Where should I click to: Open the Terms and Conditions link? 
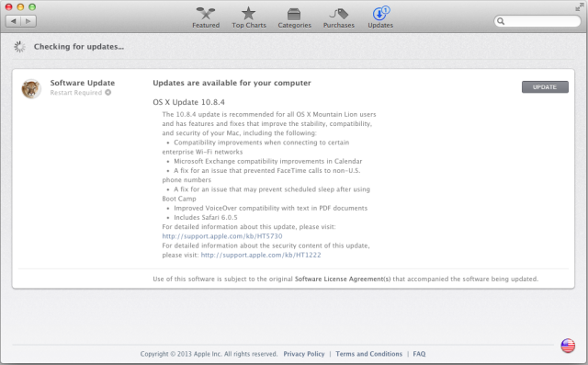(368, 354)
